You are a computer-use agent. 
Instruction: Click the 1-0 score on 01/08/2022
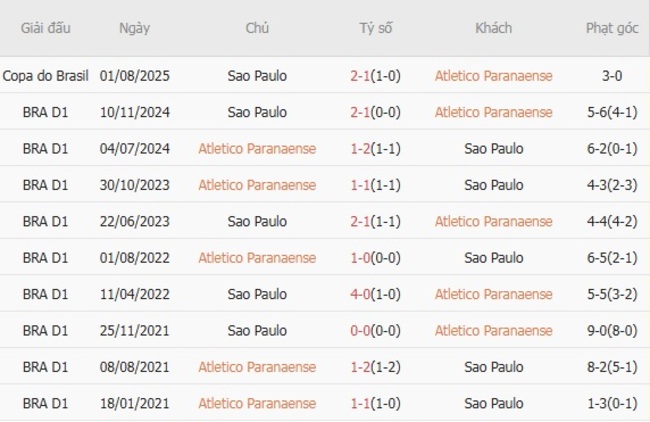pos(360,258)
